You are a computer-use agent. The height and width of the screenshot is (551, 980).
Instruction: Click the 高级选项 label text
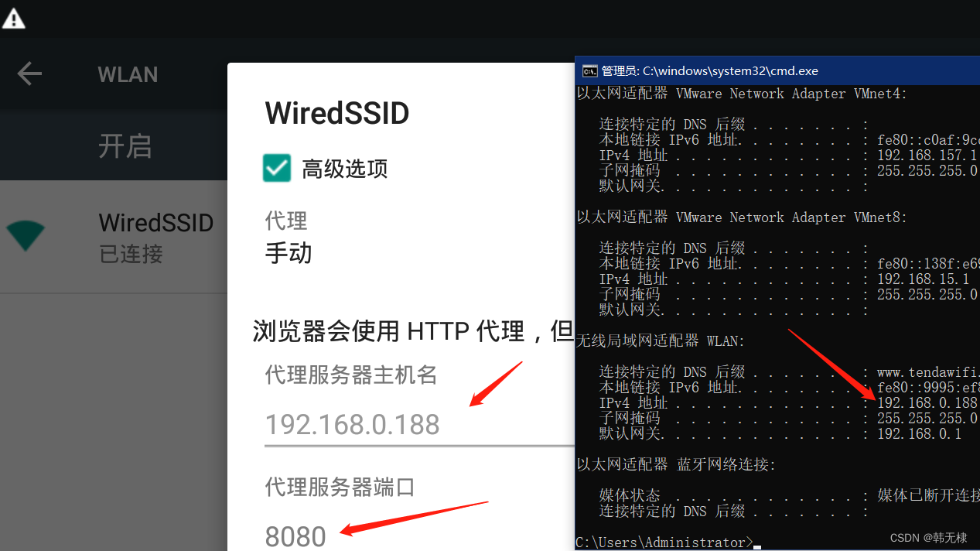[345, 169]
